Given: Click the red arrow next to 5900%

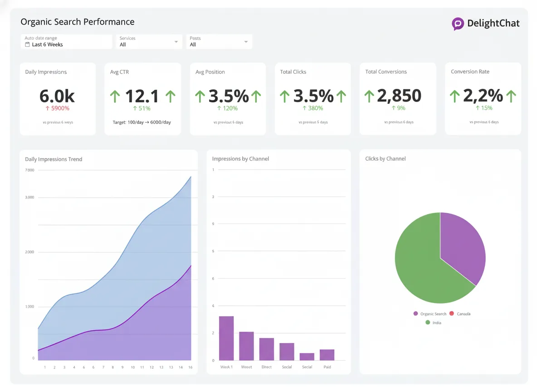Looking at the screenshot, I should click(47, 108).
